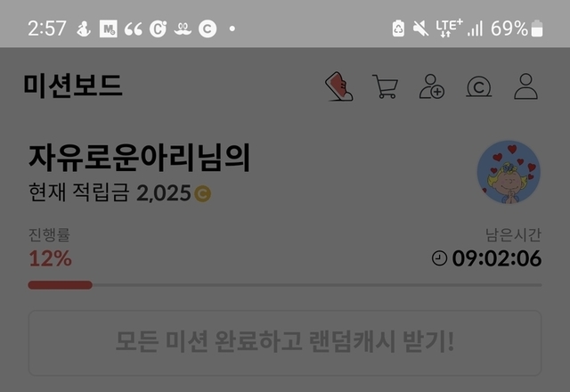
Task: Tap the LTE+ network indicator
Action: (449, 29)
